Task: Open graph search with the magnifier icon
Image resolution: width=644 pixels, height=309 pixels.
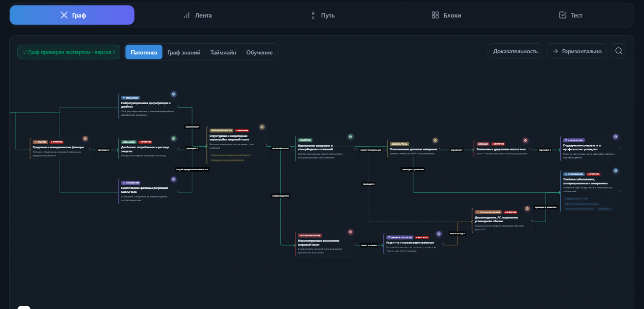Action: pyautogui.click(x=618, y=51)
